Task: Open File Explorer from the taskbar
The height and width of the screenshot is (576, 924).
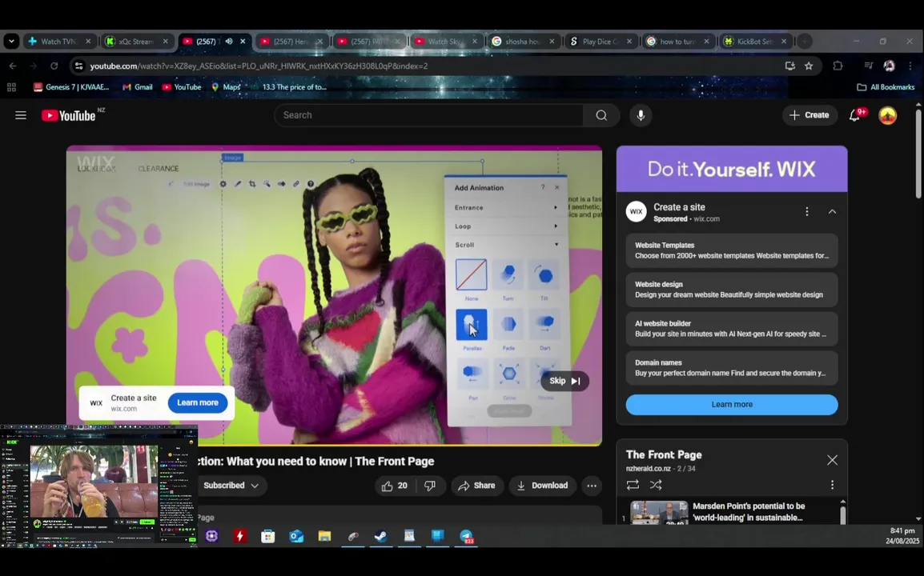Action: [x=325, y=536]
